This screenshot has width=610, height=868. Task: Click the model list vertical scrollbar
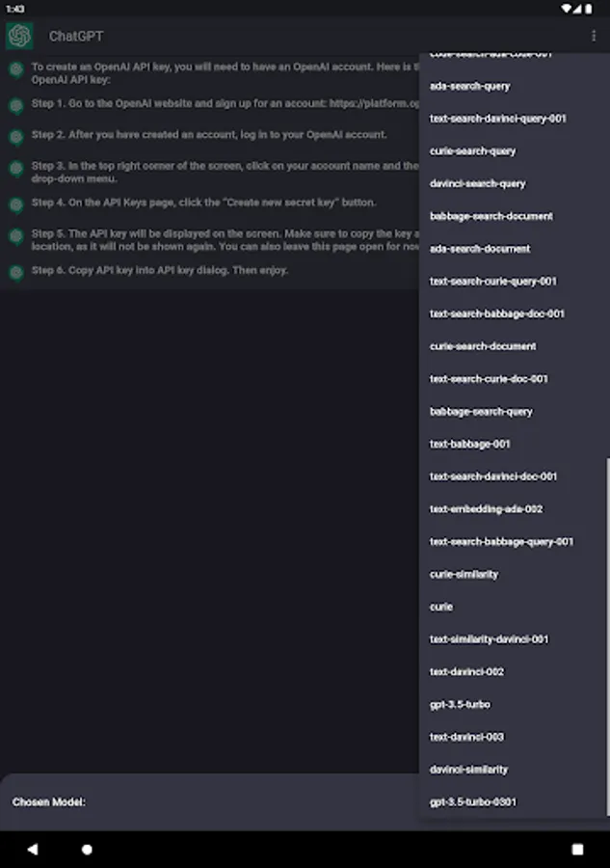tap(607, 637)
